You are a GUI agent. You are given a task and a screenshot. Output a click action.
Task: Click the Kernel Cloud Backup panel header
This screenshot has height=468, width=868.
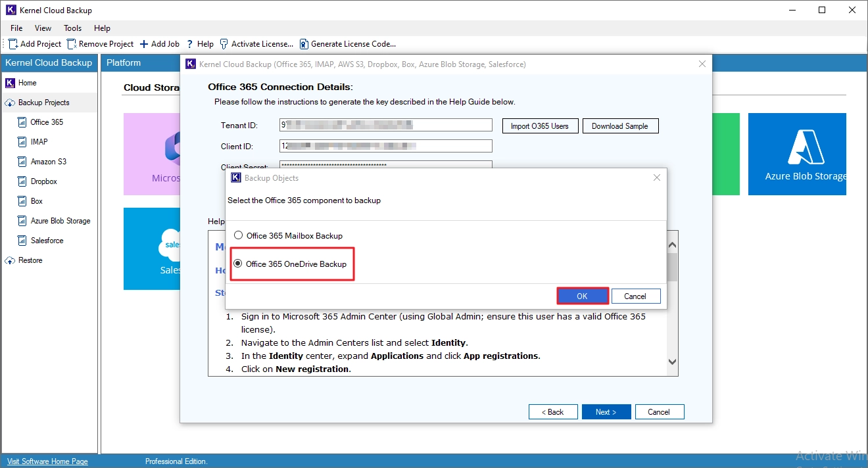click(49, 62)
